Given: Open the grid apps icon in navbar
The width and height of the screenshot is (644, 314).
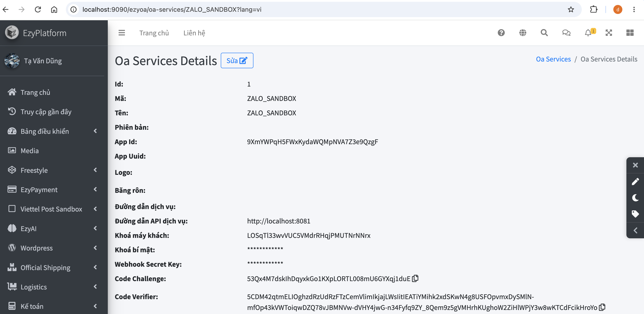Looking at the screenshot, I should point(630,33).
